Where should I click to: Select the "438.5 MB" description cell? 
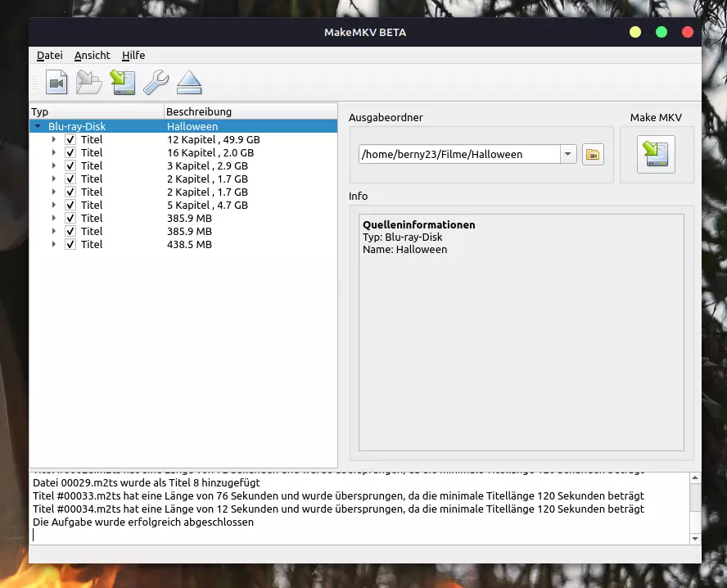click(x=189, y=244)
